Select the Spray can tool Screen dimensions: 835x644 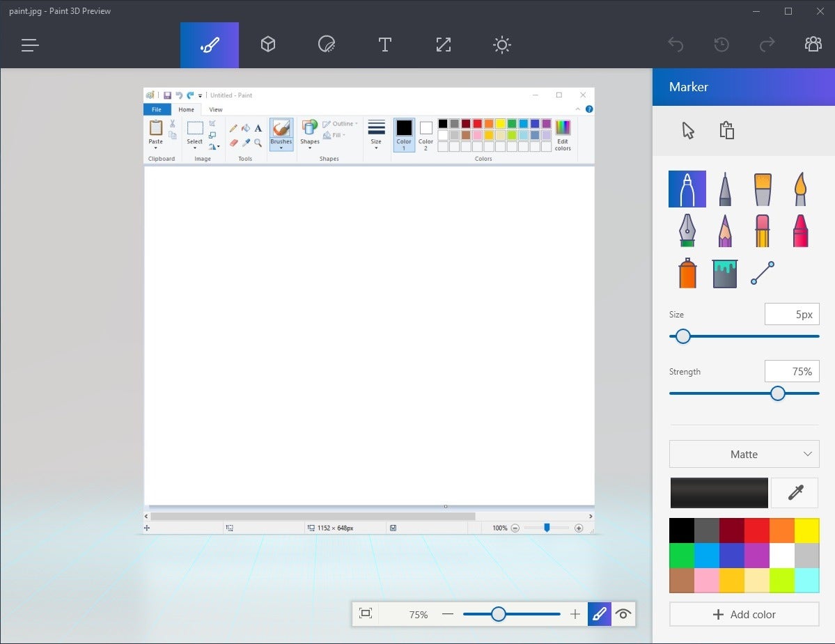click(687, 273)
